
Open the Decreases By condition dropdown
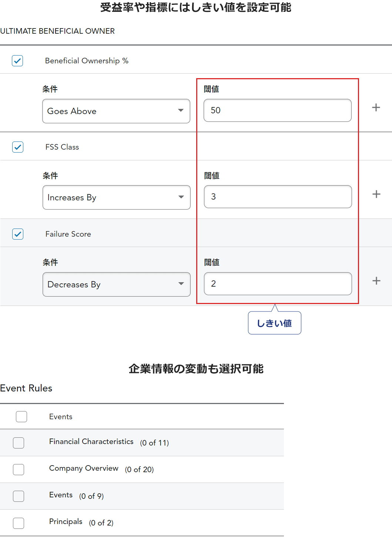pos(117,284)
